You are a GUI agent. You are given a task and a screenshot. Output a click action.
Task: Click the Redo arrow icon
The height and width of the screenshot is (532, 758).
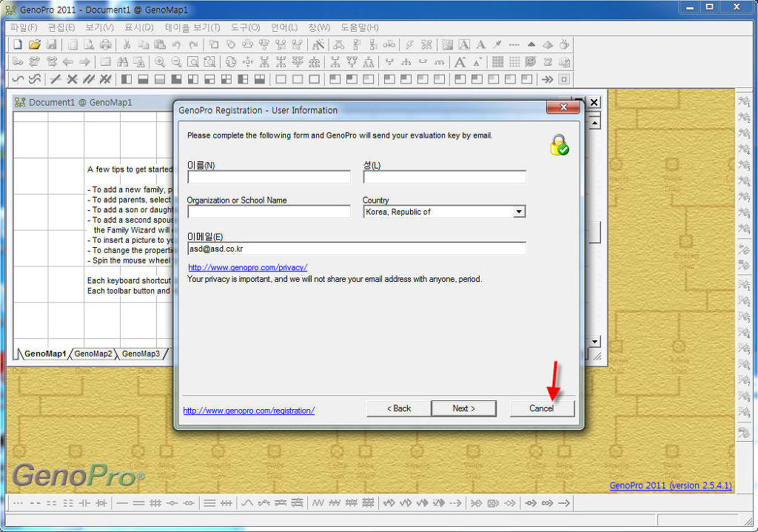pyautogui.click(x=193, y=44)
